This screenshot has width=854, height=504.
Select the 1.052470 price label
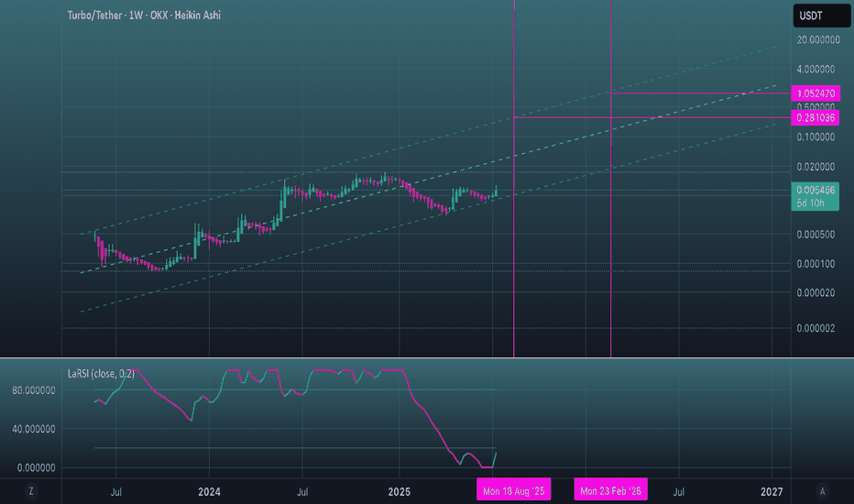point(816,93)
